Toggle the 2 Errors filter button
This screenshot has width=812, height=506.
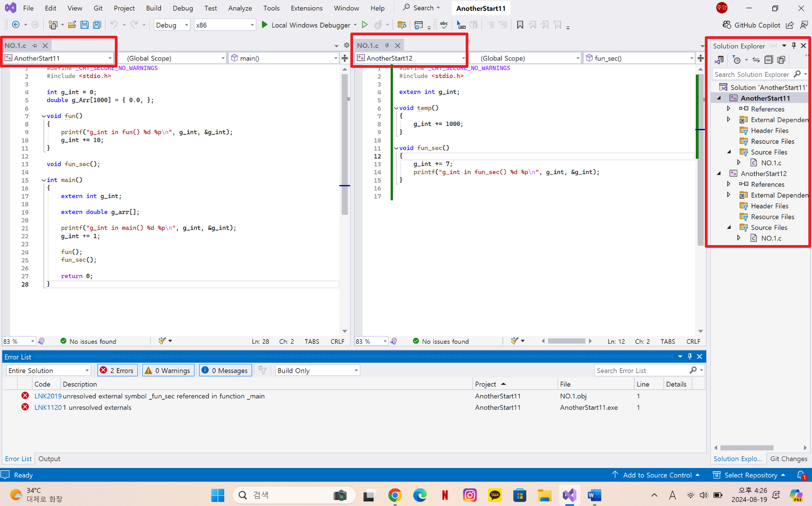(118, 370)
